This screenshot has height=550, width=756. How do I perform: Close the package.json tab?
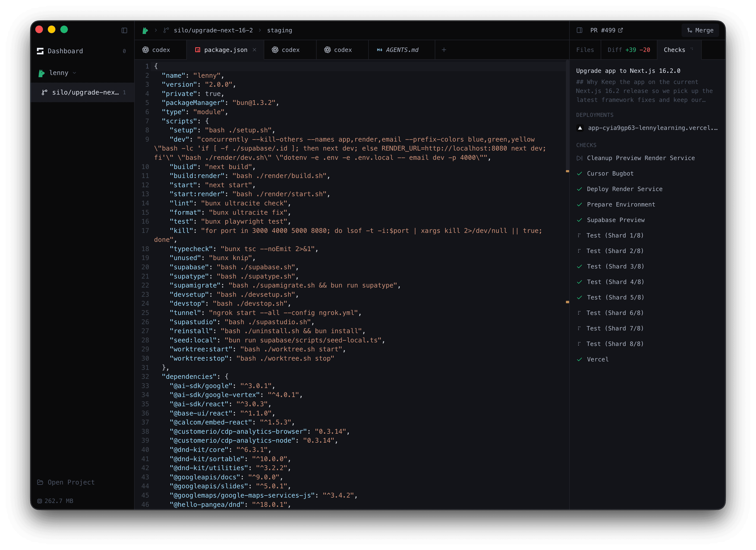[255, 50]
